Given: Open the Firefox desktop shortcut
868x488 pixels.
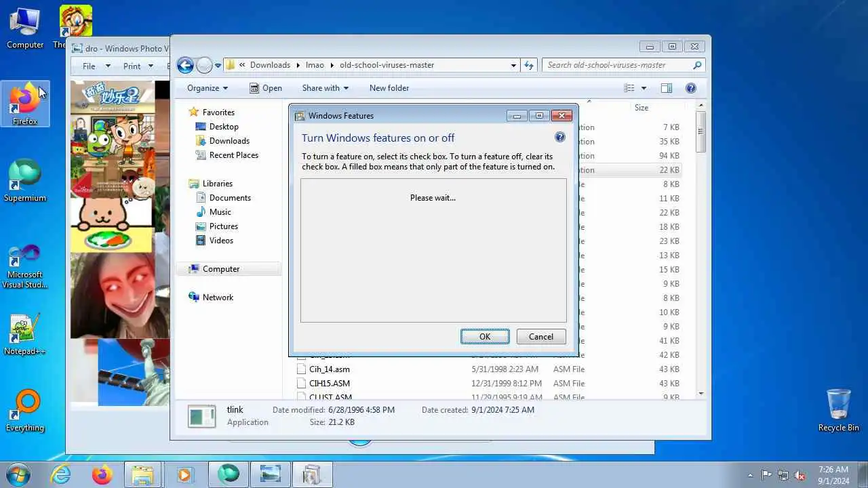Looking at the screenshot, I should click(25, 104).
